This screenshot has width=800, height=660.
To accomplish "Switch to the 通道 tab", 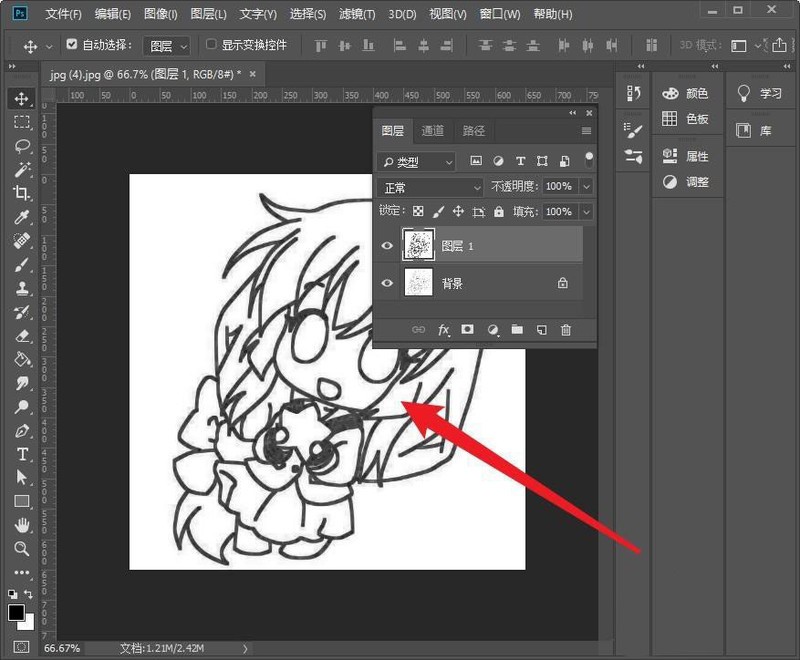I will (433, 131).
